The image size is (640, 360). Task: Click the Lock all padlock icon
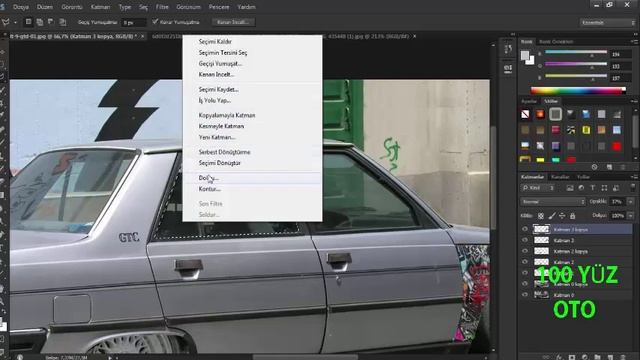(572, 216)
